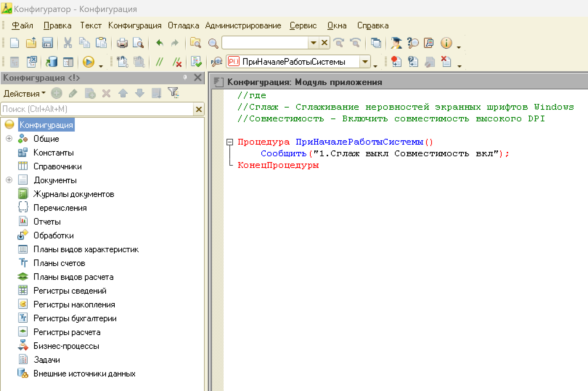
Task: Open the Конфигурация menu
Action: coord(135,25)
